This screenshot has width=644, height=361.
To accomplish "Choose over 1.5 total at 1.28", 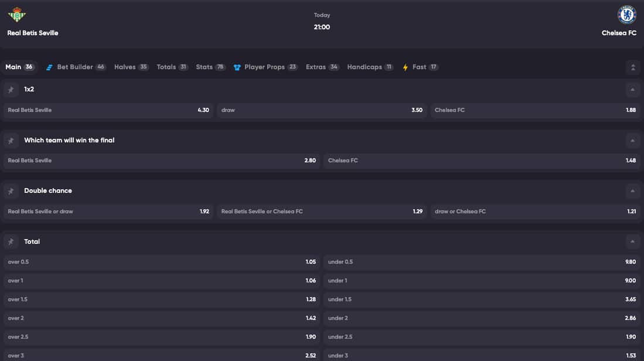I will pos(162,299).
